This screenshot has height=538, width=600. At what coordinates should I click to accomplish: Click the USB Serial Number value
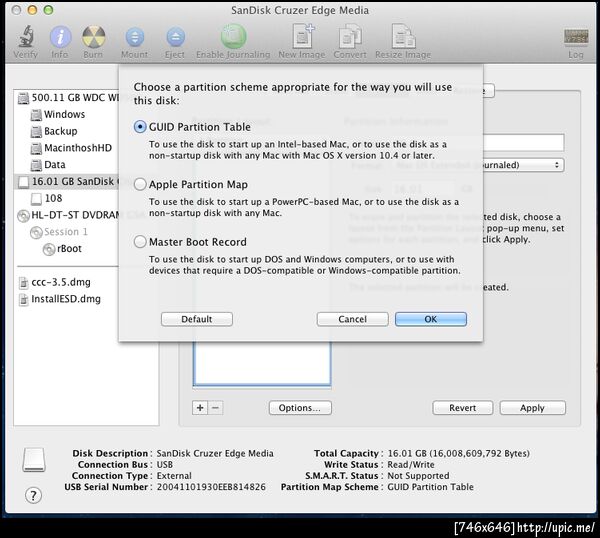click(211, 487)
